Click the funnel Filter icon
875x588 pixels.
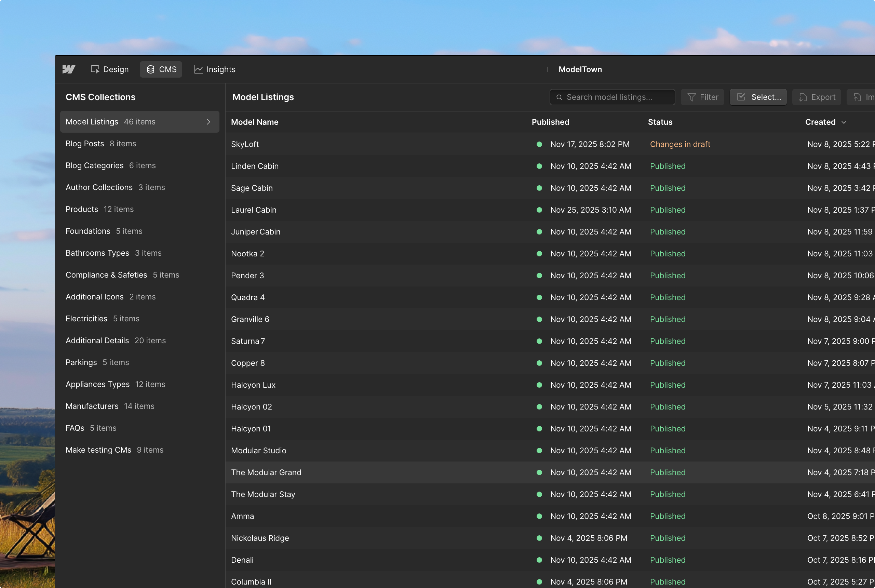point(691,97)
